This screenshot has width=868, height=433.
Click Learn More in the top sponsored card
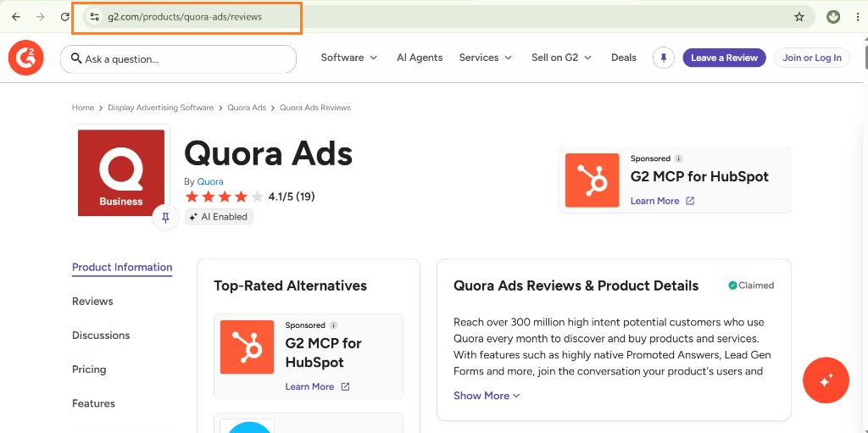(x=655, y=201)
